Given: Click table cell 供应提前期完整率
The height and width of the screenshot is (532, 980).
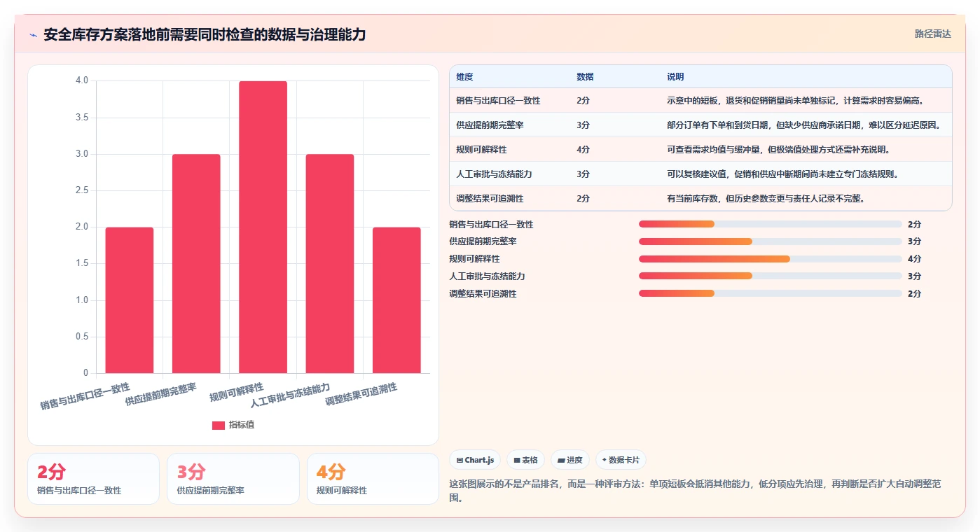Looking at the screenshot, I should [490, 125].
